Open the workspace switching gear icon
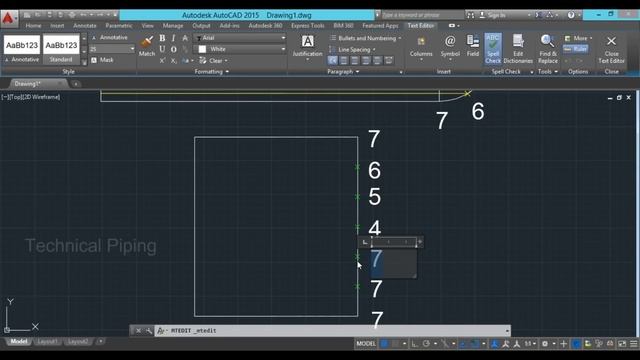 point(544,344)
